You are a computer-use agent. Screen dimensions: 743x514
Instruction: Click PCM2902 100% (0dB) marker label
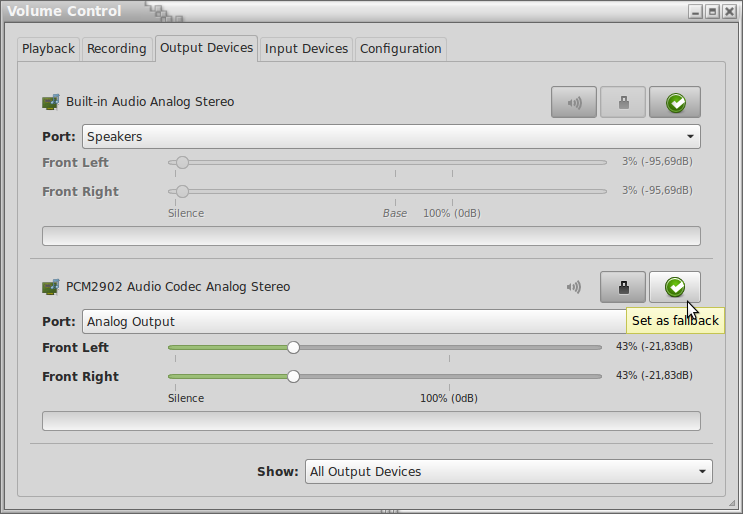click(x=449, y=398)
